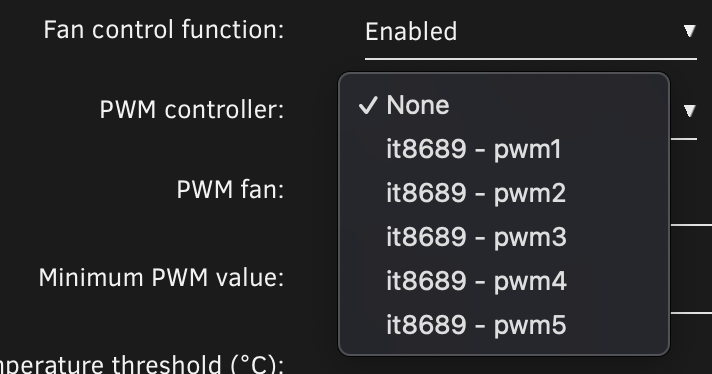Click the PWM controller dropdown triangle
This screenshot has width=712, height=374.
coord(689,110)
